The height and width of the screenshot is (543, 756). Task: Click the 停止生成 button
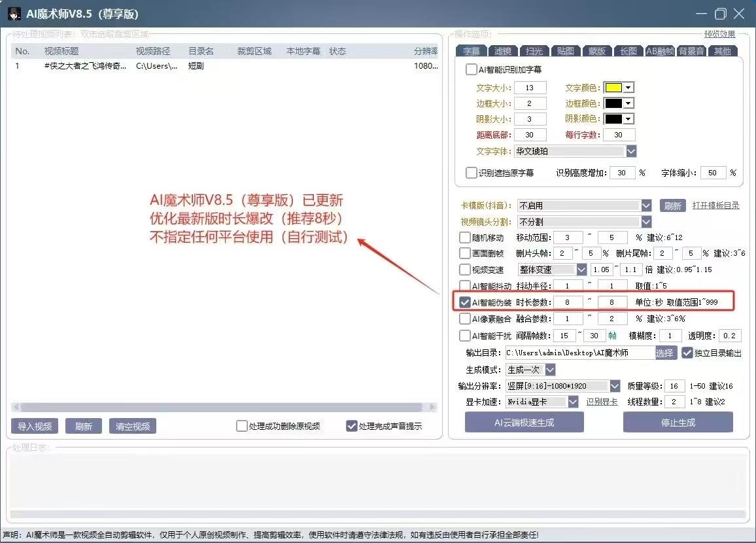click(x=678, y=422)
